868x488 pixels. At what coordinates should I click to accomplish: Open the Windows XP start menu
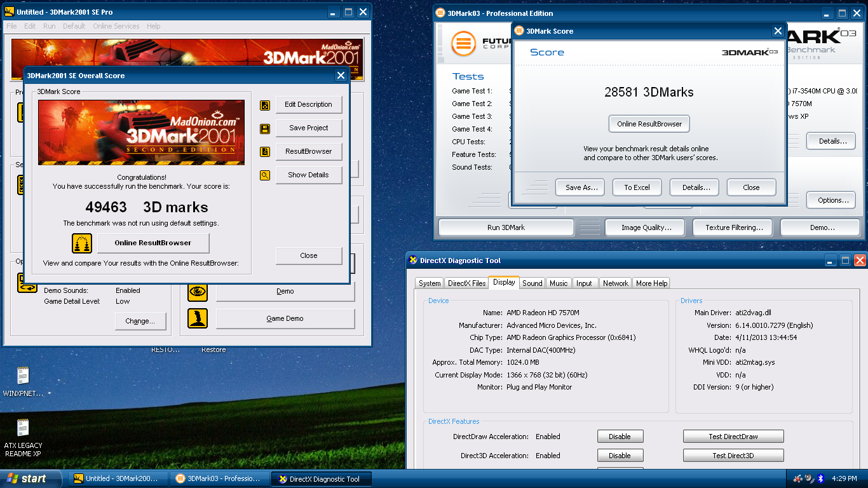pos(31,478)
